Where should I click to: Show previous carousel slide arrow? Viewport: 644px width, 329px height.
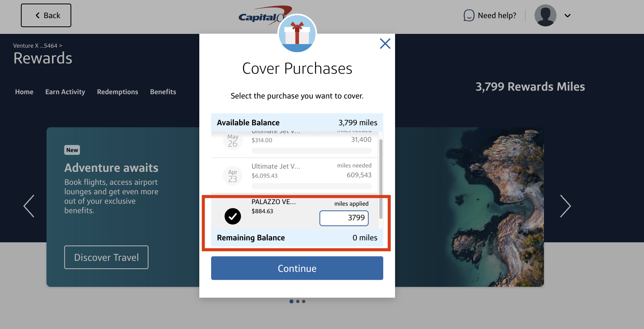coord(29,206)
